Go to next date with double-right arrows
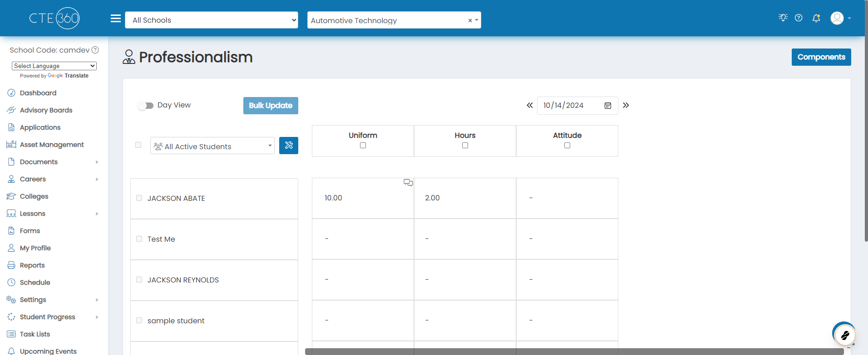 (x=626, y=105)
